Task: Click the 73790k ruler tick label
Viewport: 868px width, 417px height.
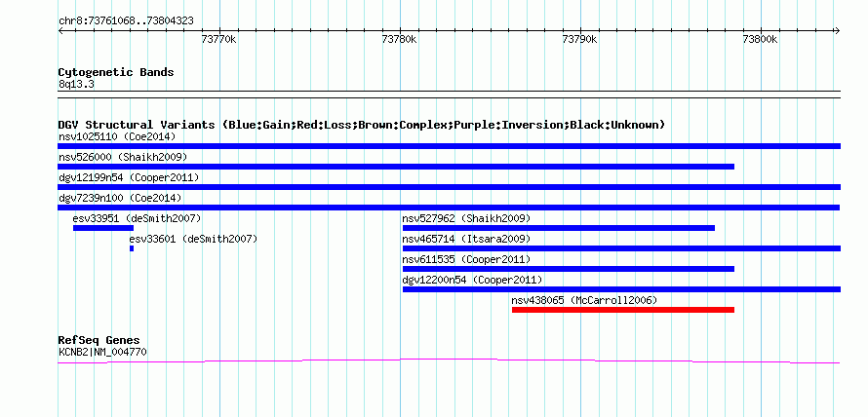Action: point(580,40)
